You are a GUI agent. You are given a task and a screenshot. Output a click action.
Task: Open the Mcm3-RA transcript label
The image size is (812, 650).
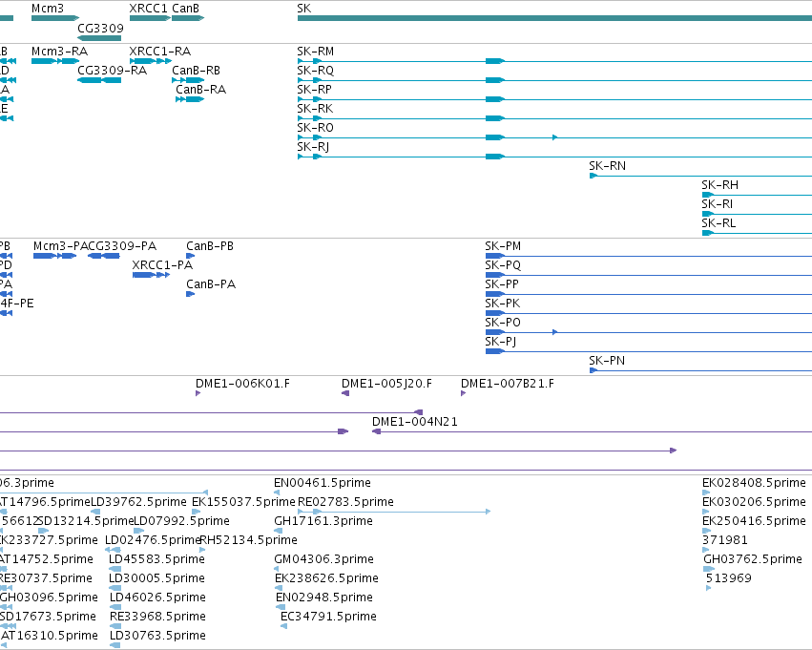(x=59, y=52)
